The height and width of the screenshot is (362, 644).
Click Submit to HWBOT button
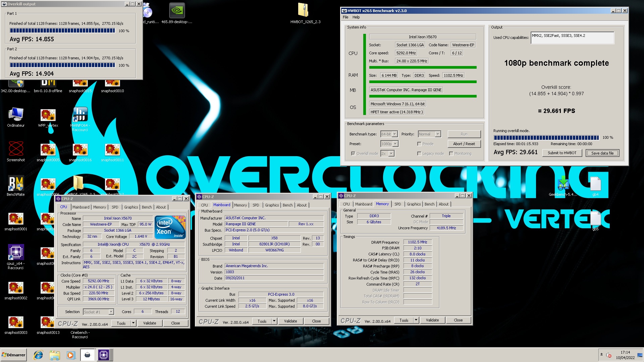562,153
